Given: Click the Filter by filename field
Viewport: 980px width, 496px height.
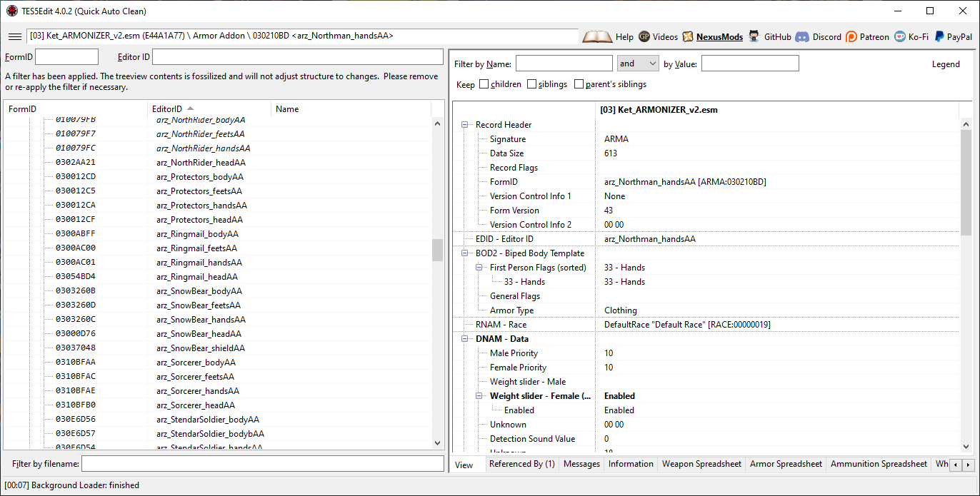Looking at the screenshot, I should (x=262, y=464).
